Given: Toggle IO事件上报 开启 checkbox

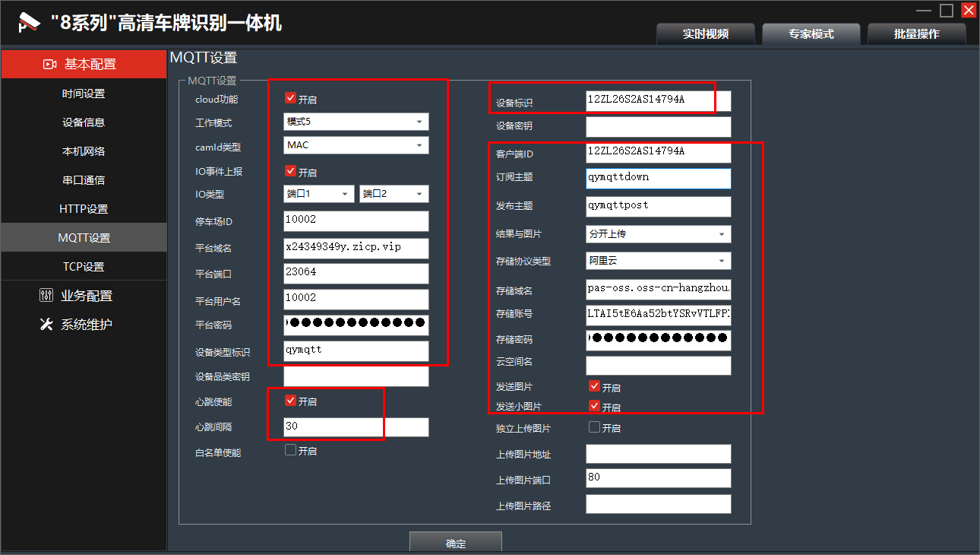Looking at the screenshot, I should [x=290, y=171].
